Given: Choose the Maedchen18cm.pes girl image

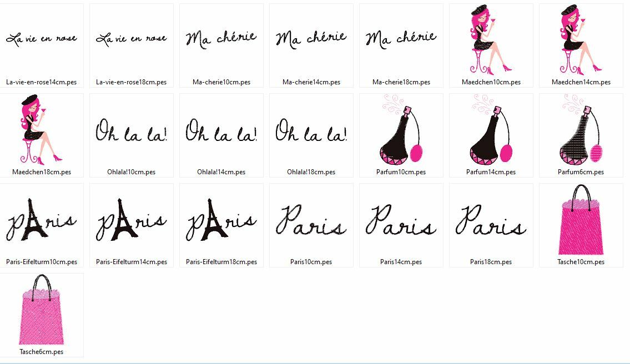Looking at the screenshot, I should coord(42,130).
